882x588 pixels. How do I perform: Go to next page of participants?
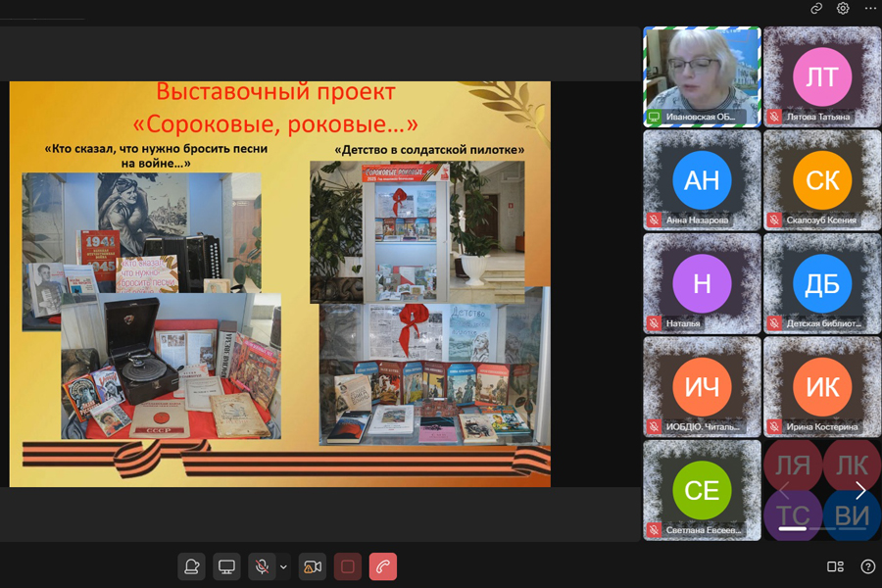click(860, 490)
